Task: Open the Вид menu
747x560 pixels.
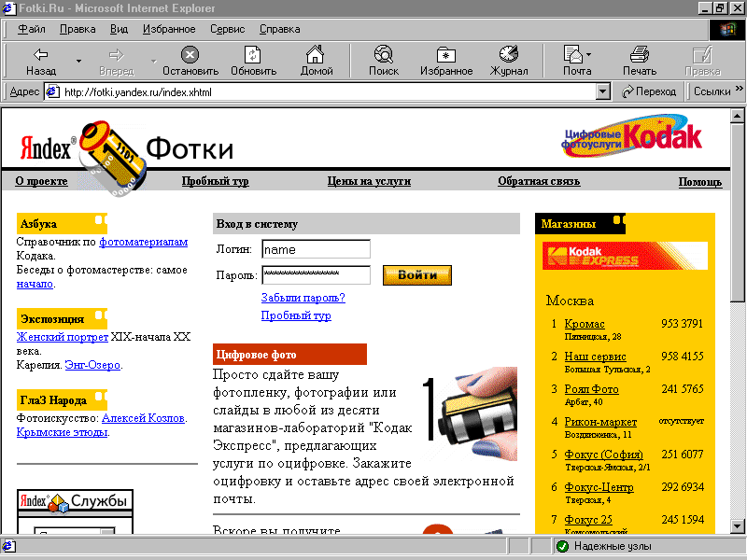Action: tap(120, 29)
